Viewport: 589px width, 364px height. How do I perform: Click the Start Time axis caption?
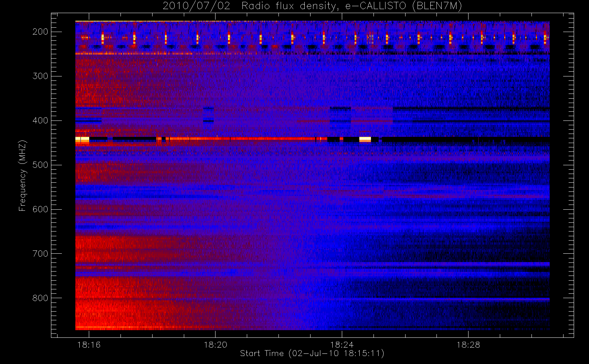[x=312, y=353]
